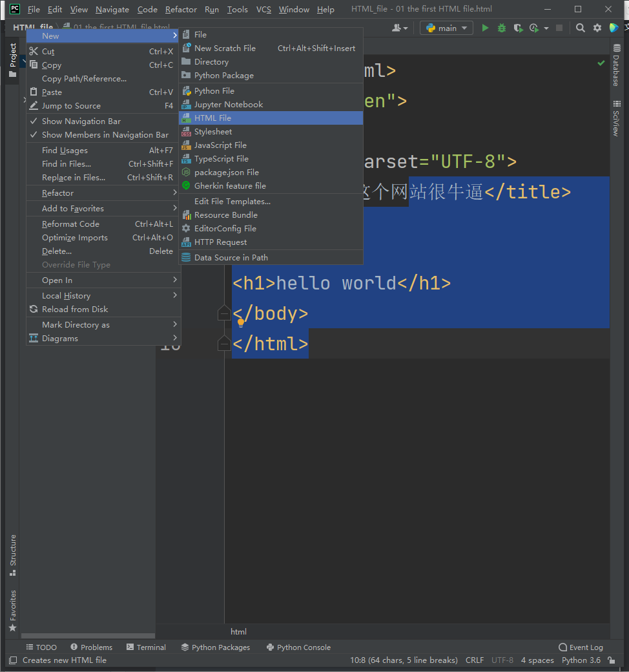Open IDE settings gear icon
The image size is (629, 672).
[x=597, y=28]
